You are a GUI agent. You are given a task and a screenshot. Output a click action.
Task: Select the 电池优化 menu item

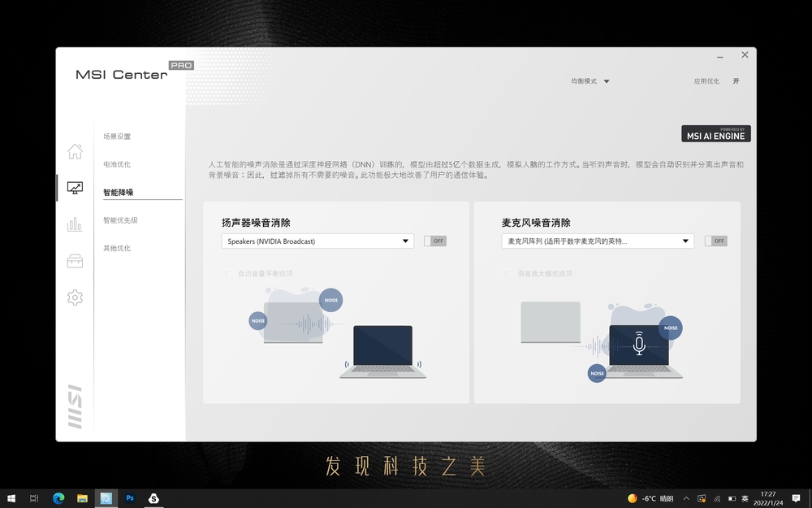pos(117,164)
